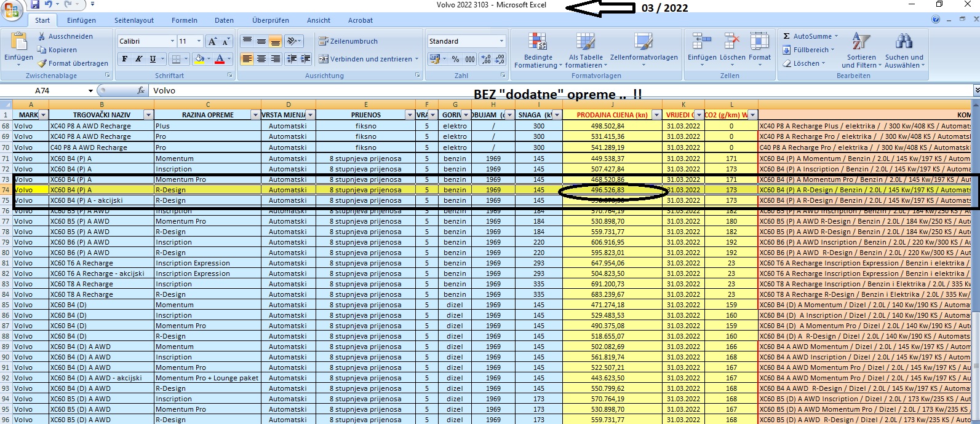Align text right
This screenshot has width=980, height=424.
coord(276,59)
